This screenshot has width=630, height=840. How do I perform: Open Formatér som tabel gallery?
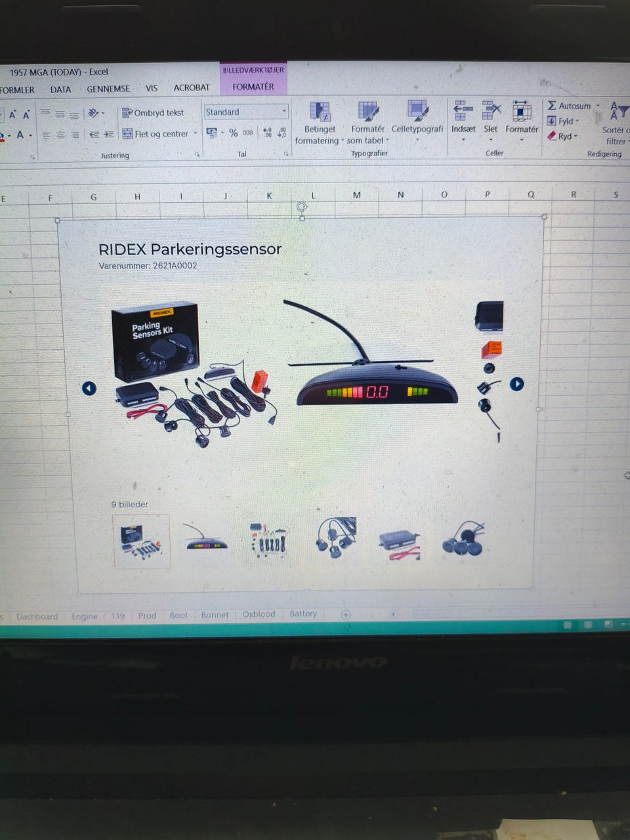pos(367,123)
